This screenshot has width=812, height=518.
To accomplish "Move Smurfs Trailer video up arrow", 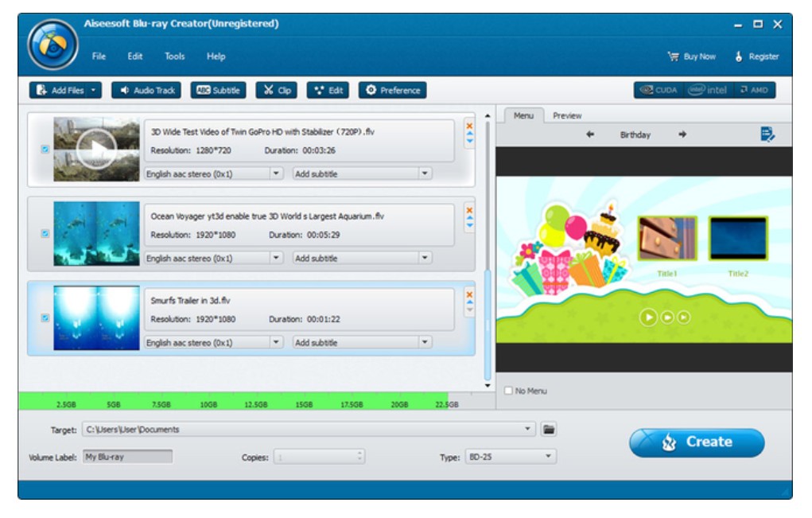I will [x=470, y=302].
